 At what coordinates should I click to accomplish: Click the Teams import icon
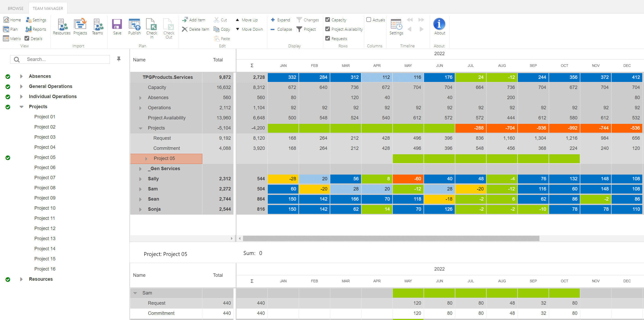point(97,26)
